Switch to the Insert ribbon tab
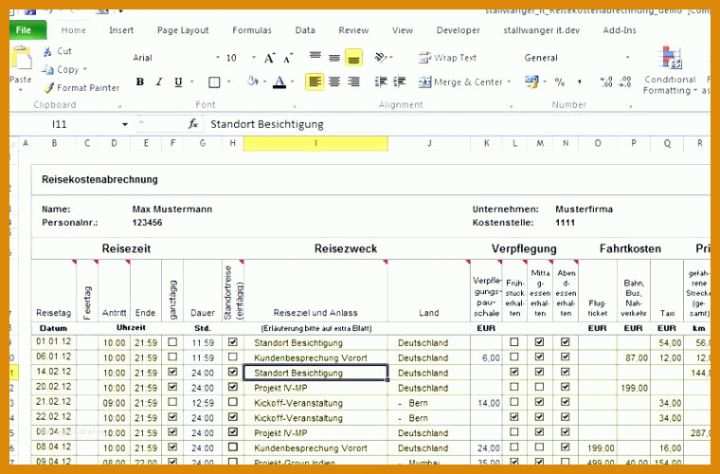 click(x=121, y=30)
